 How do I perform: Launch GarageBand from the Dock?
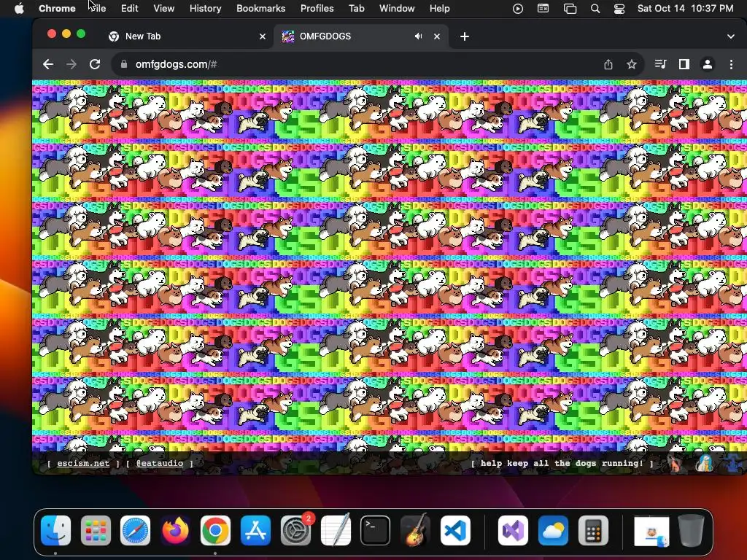(415, 531)
